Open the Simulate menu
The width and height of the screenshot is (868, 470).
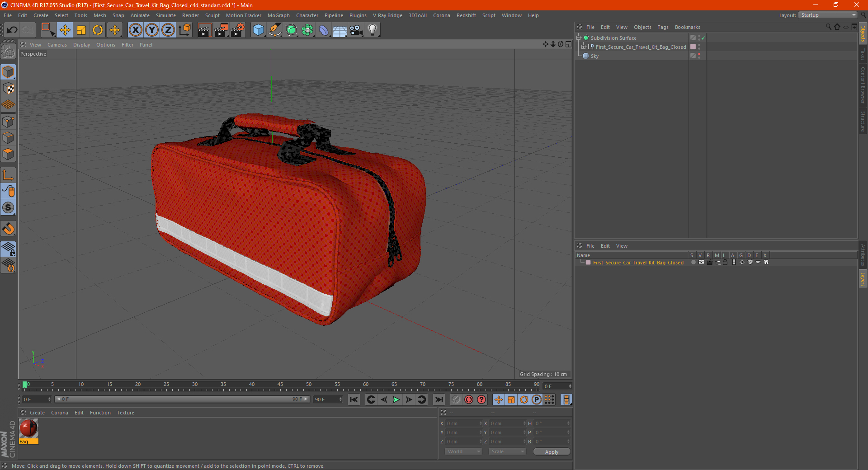click(x=166, y=15)
